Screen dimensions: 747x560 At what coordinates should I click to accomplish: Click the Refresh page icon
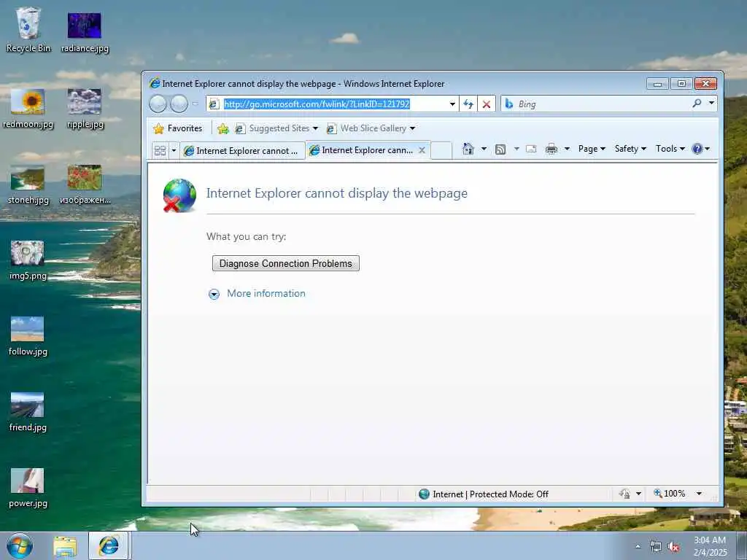[468, 104]
